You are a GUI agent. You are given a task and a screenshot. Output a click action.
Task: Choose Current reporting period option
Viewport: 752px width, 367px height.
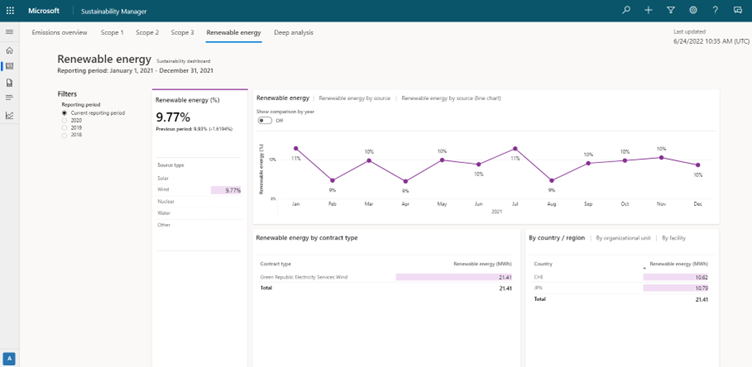point(94,113)
